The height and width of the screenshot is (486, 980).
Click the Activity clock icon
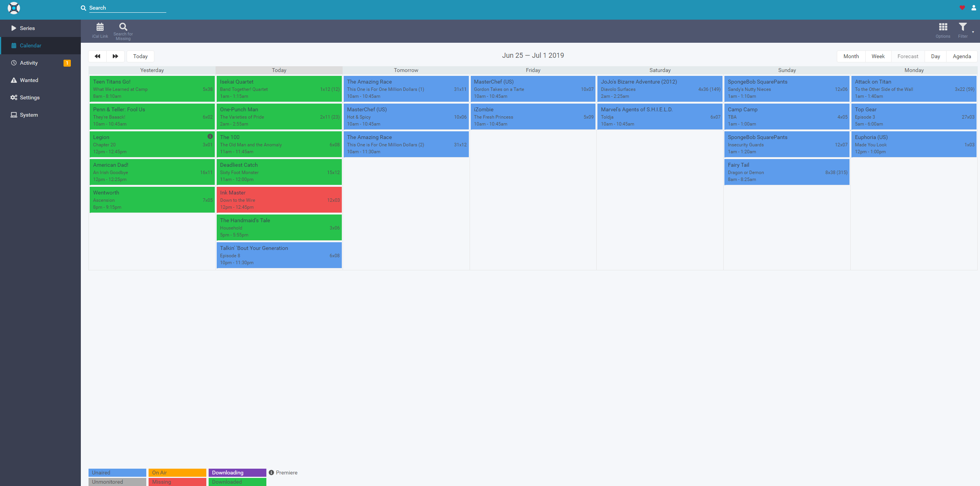pyautogui.click(x=14, y=63)
